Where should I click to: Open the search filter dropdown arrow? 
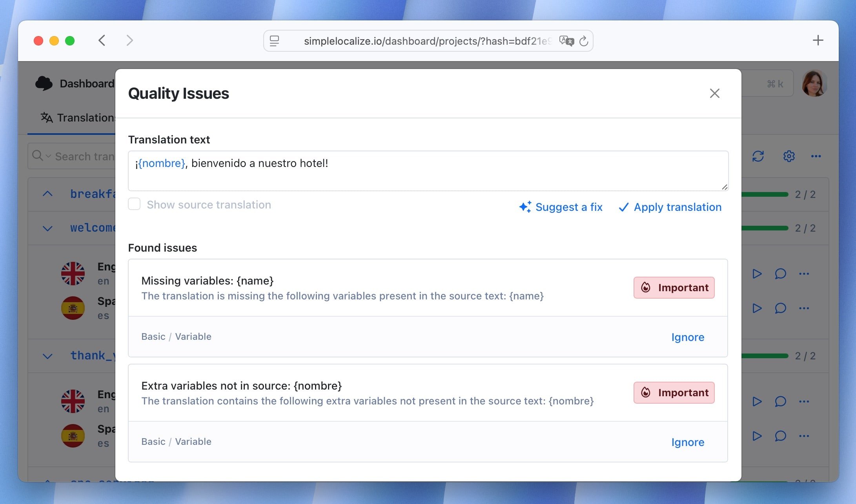48,156
